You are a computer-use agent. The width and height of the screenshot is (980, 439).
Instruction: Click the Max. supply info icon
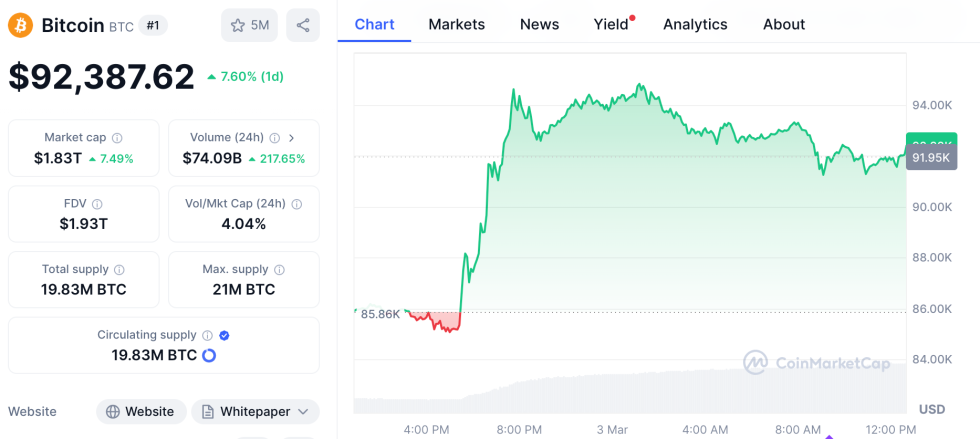(x=279, y=269)
